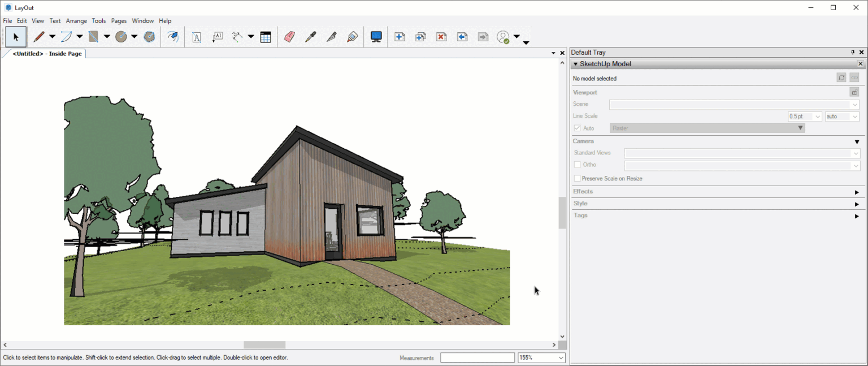868x366 pixels.
Task: Select the Line tool
Action: coord(40,36)
